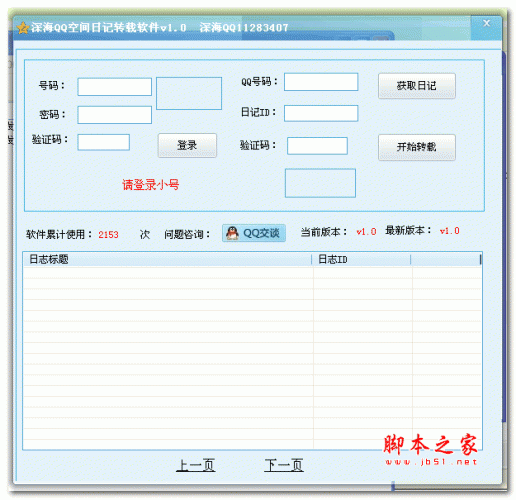The height and width of the screenshot is (500, 516).
Task: Focus the 日记ID input field
Action: coord(321,113)
